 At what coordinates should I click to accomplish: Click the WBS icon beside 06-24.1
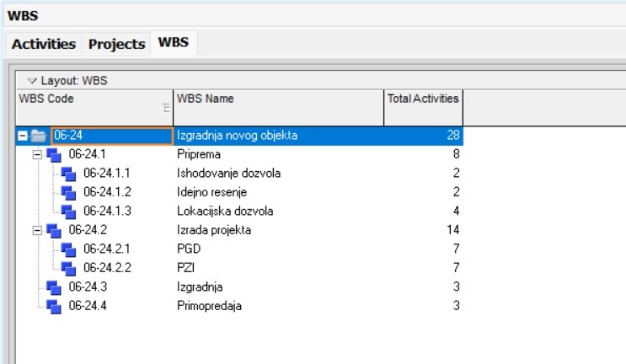[x=54, y=155]
